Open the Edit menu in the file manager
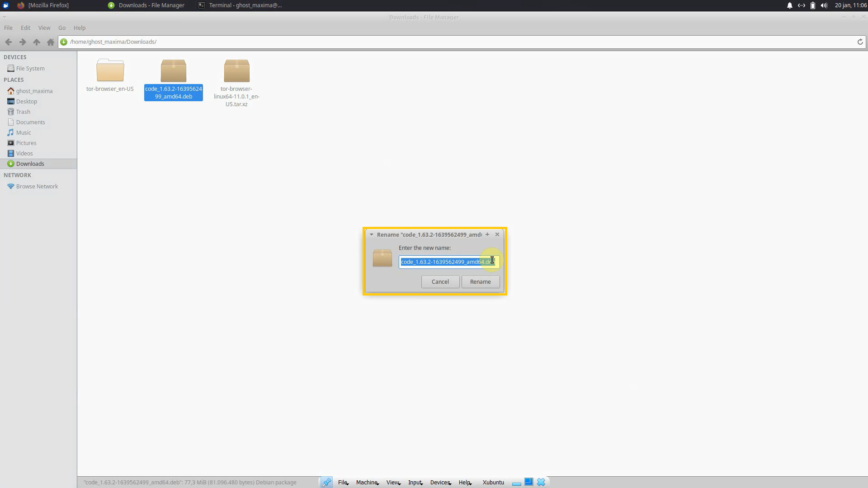This screenshot has height=488, width=868. coord(25,28)
